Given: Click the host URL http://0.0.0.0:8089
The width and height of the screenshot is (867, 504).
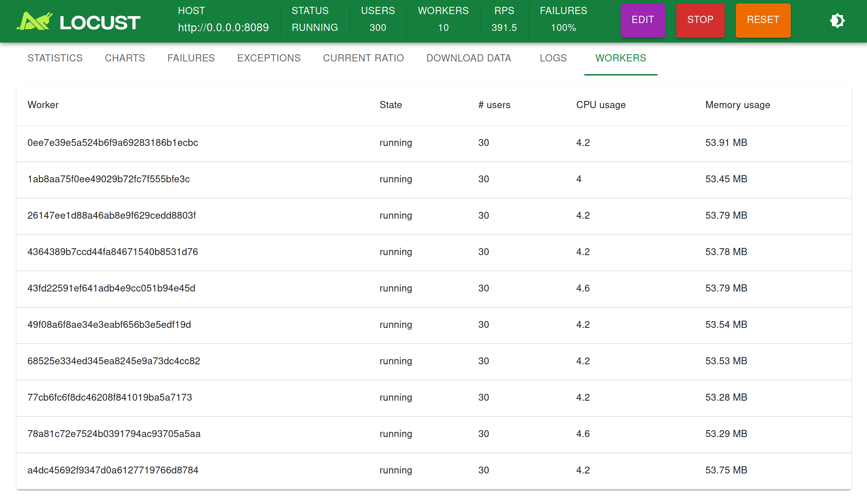Looking at the screenshot, I should pyautogui.click(x=223, y=27).
